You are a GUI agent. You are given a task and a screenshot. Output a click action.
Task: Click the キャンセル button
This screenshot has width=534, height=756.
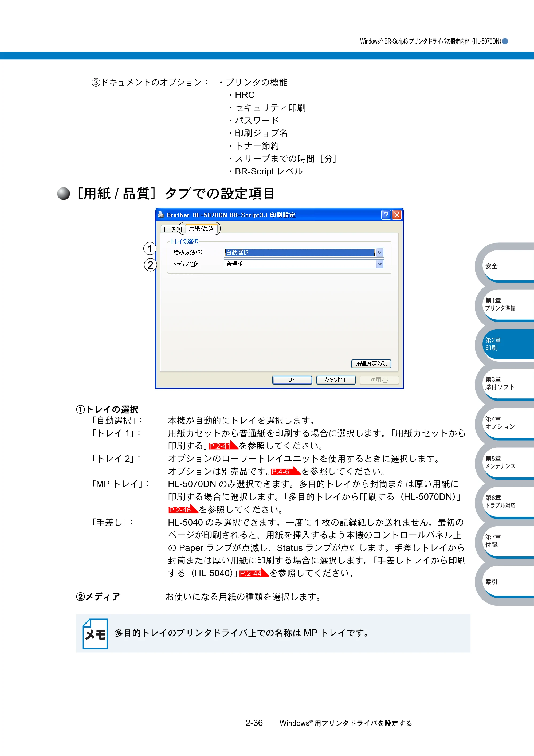336,380
